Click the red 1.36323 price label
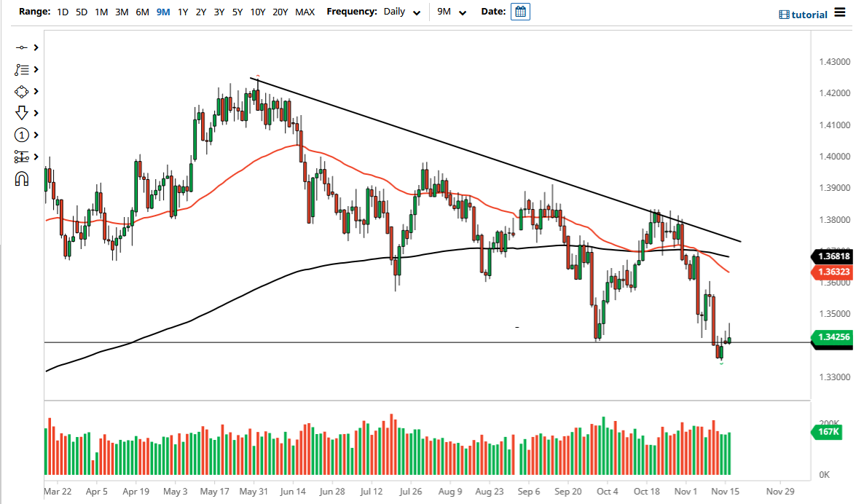The height and width of the screenshot is (504, 864). [832, 272]
